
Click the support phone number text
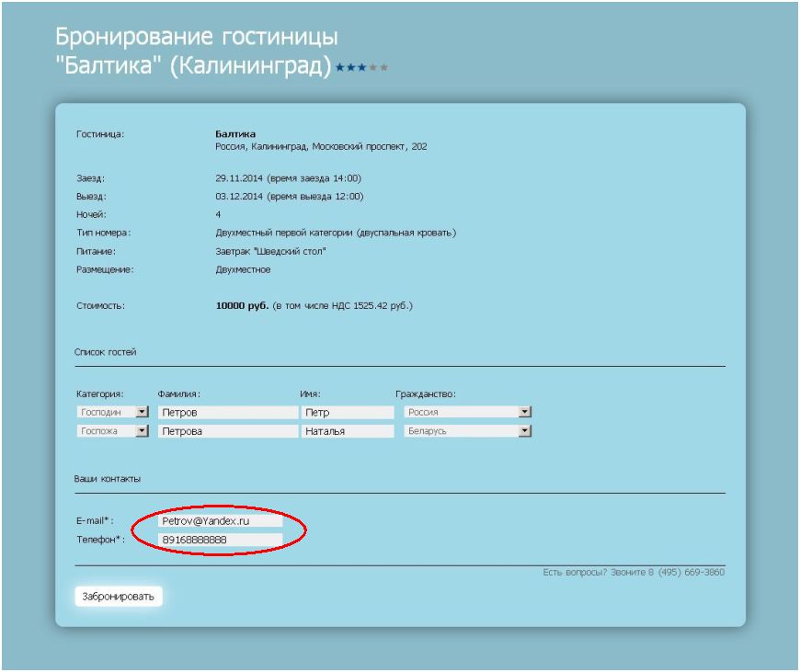(634, 573)
